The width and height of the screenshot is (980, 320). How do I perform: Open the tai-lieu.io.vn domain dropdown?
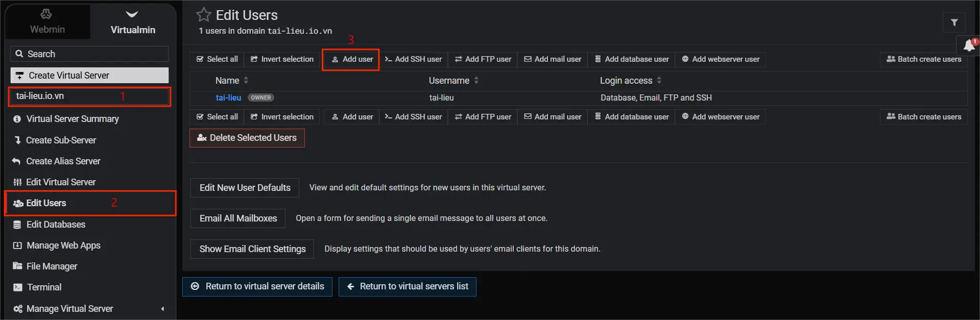point(89,96)
